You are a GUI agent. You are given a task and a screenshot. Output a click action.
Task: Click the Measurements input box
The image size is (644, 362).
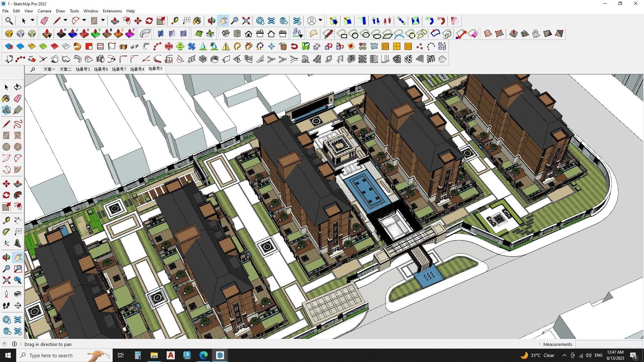[x=608, y=344]
